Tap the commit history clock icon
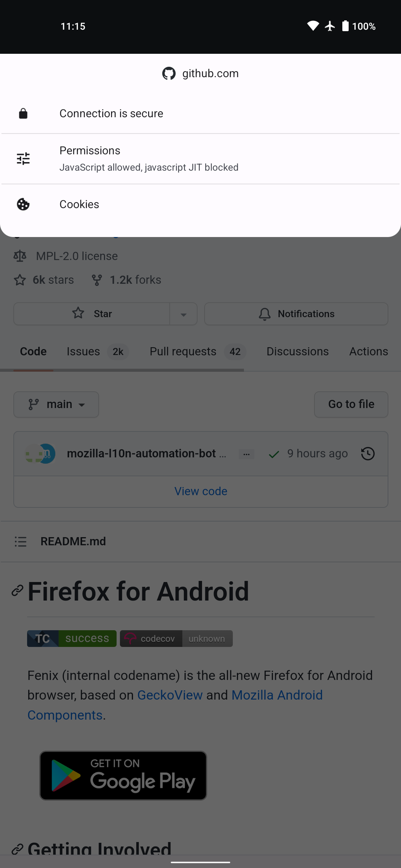The width and height of the screenshot is (401, 868). point(368,453)
